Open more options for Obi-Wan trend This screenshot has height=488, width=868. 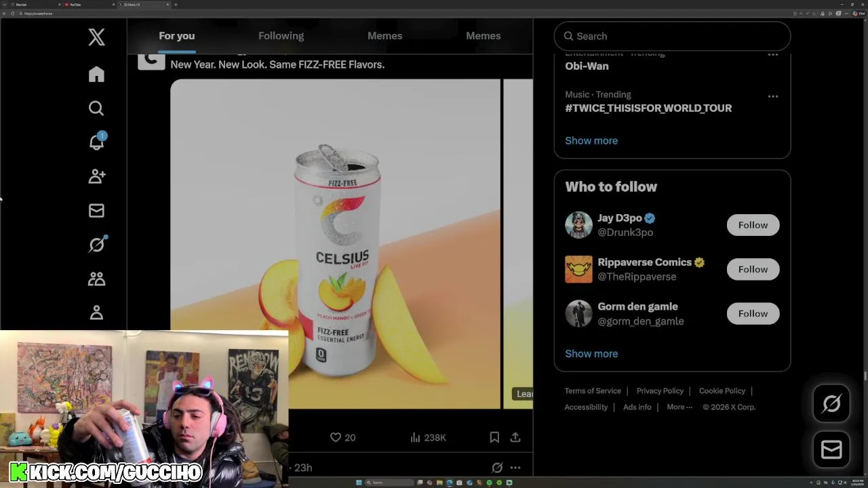click(772, 54)
